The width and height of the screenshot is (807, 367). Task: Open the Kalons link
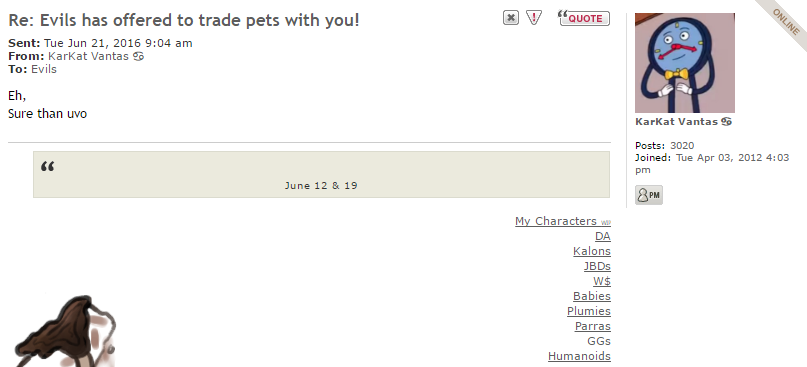[592, 251]
